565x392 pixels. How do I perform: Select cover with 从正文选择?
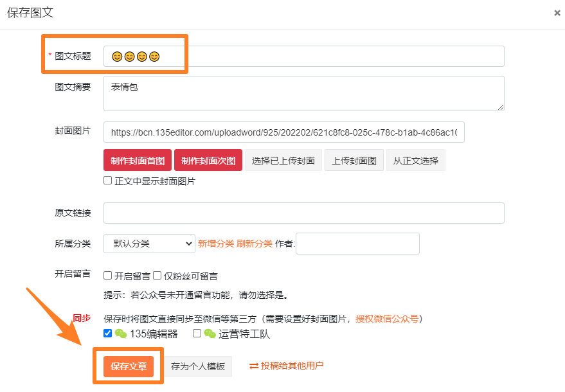[416, 160]
